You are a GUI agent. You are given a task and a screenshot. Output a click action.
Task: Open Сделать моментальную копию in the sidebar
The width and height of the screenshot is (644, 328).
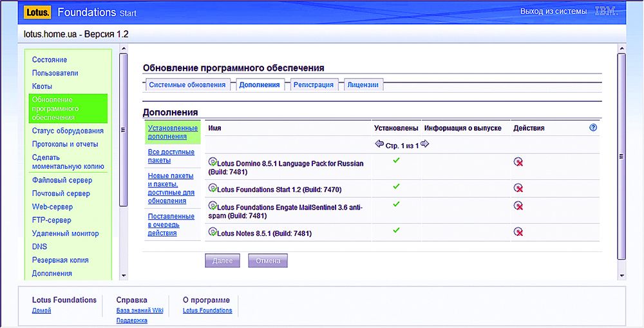click(68, 162)
